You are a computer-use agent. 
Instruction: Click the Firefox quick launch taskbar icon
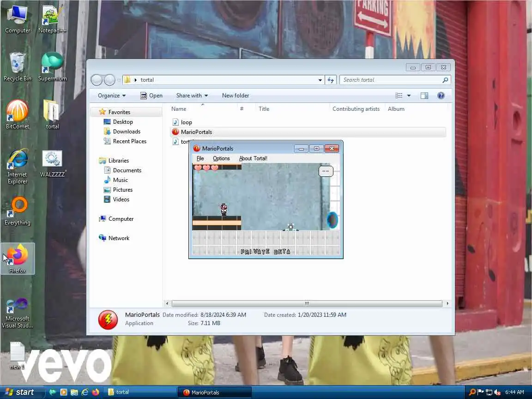(96, 392)
